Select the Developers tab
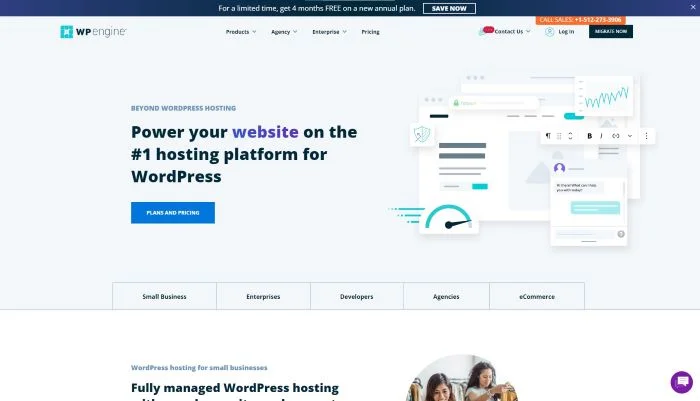Image resolution: width=700 pixels, height=401 pixels. point(357,297)
